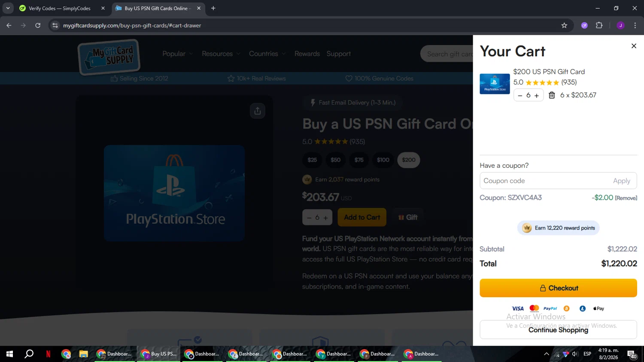
Task: Select the $50 denomination
Action: click(335, 160)
